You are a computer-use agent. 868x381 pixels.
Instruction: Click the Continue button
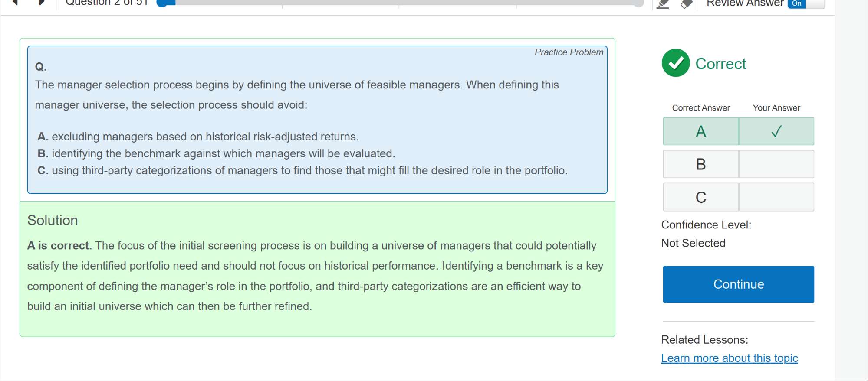point(738,284)
